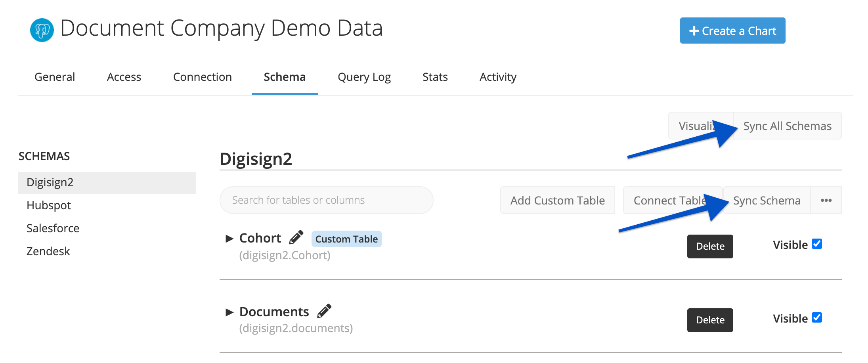
Task: Click the Custom Table badge on Cohort
Action: coord(346,239)
